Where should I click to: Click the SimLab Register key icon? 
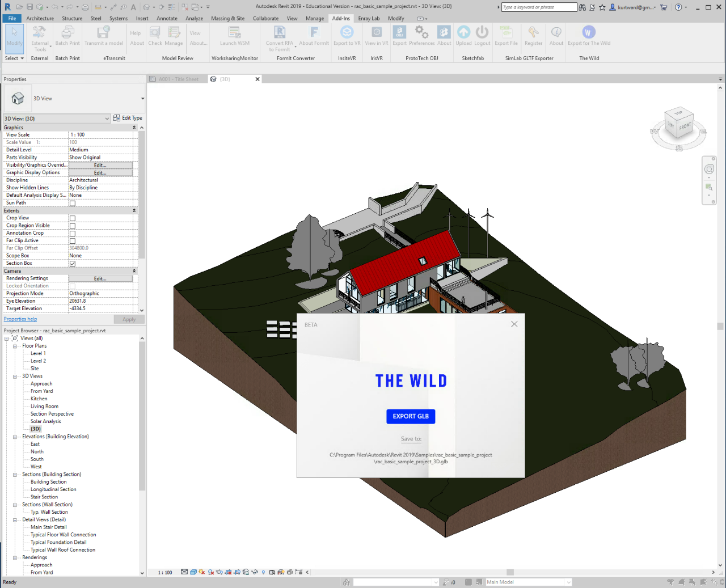(533, 32)
